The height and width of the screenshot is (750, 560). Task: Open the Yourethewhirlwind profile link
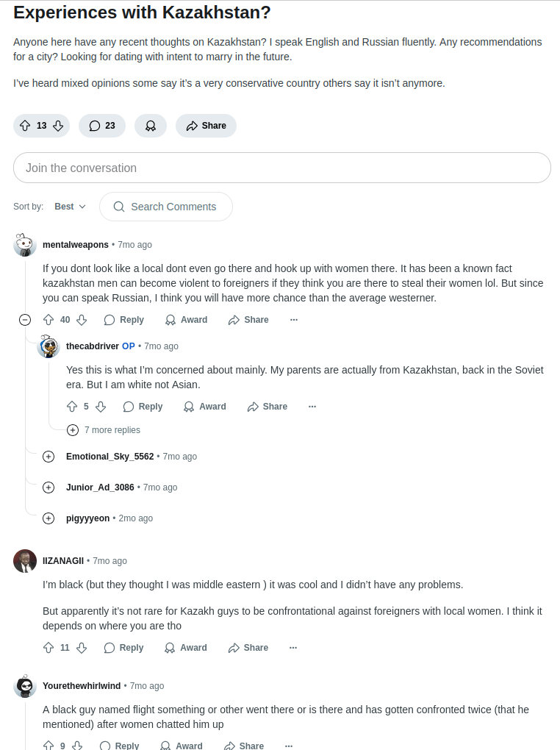click(82, 686)
